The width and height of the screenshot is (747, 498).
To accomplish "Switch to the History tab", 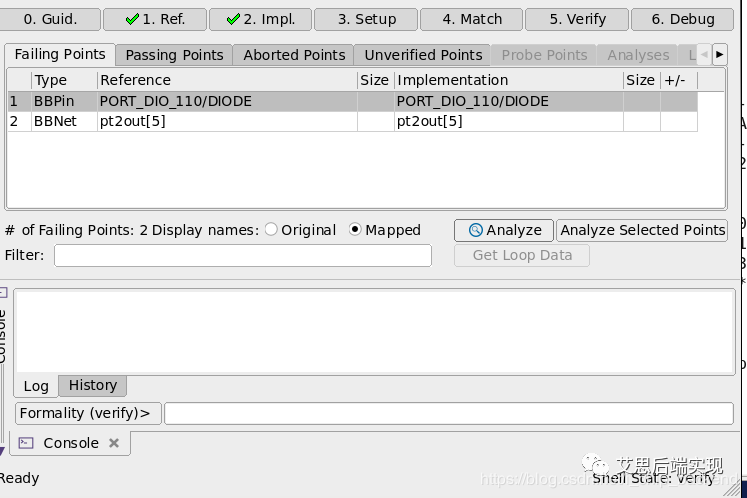I will pos(93,385).
